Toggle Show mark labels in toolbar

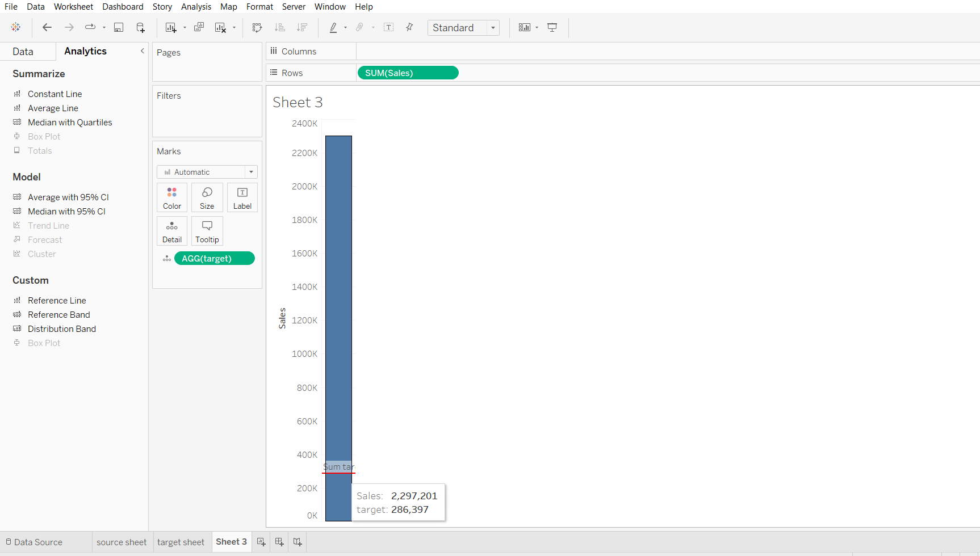(389, 27)
